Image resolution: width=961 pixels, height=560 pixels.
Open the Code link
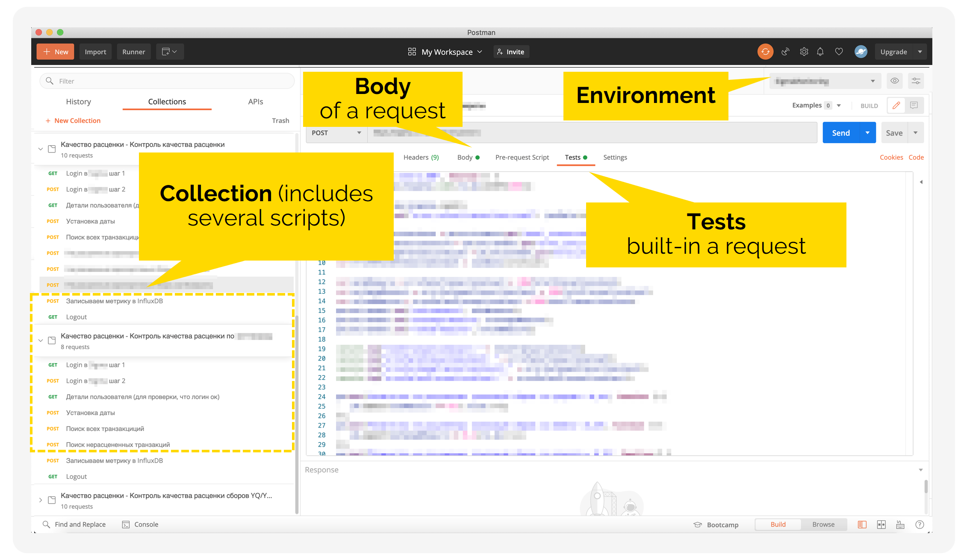916,157
